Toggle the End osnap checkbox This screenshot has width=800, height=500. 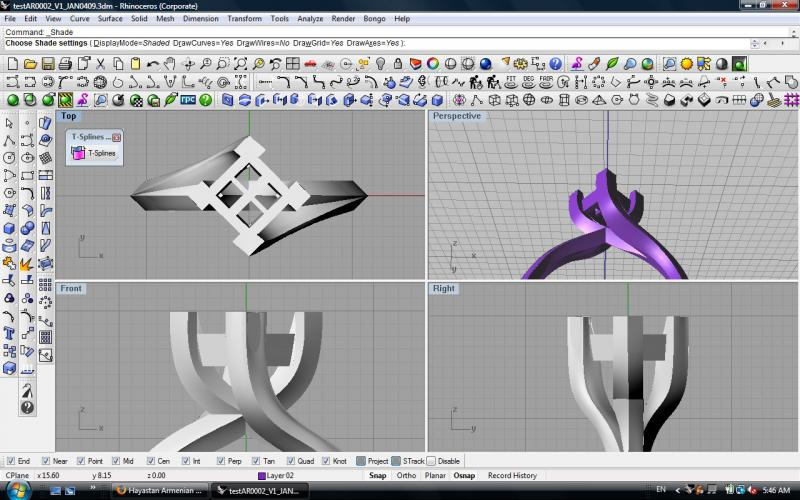tap(10, 461)
